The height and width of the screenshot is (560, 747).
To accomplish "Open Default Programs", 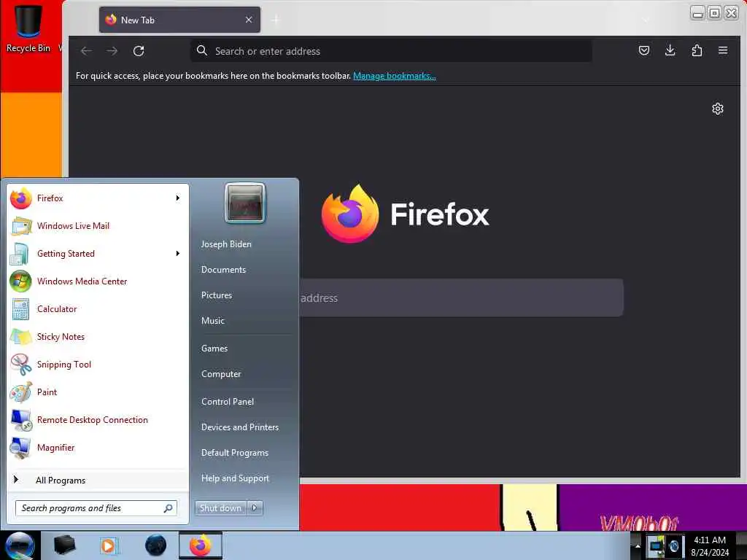I will tap(235, 453).
